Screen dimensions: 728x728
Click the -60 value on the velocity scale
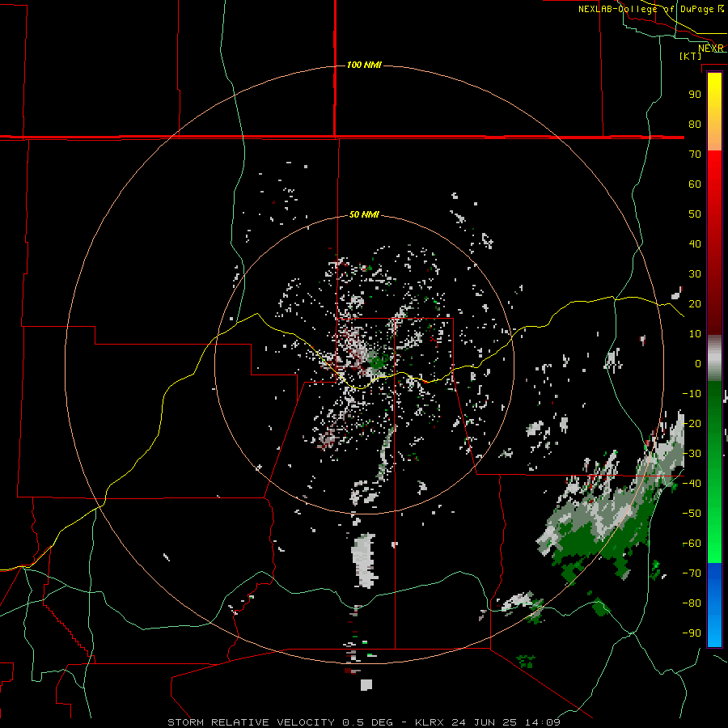point(692,544)
